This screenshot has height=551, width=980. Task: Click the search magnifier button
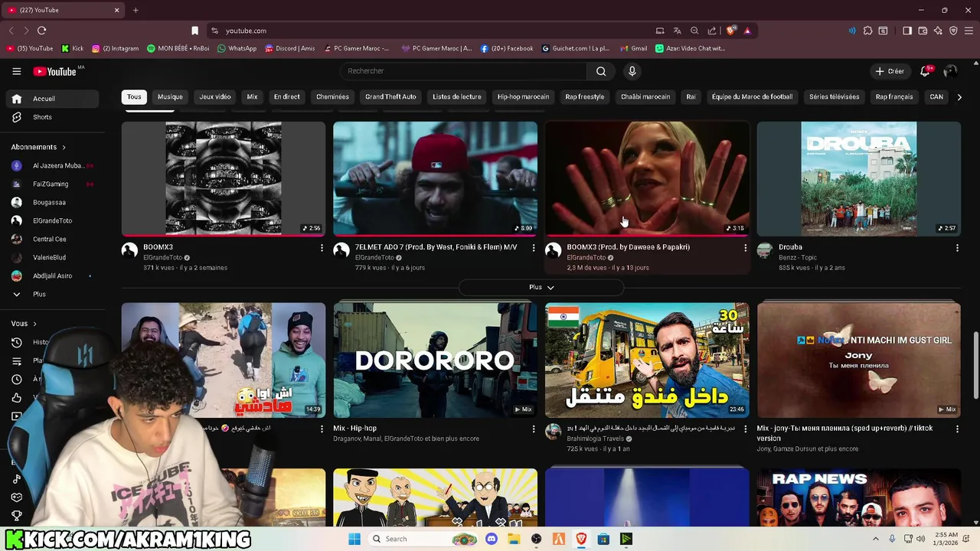point(601,71)
